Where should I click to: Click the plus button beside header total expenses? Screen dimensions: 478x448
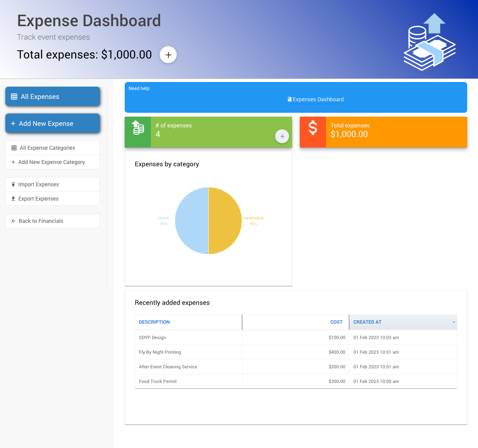[168, 55]
